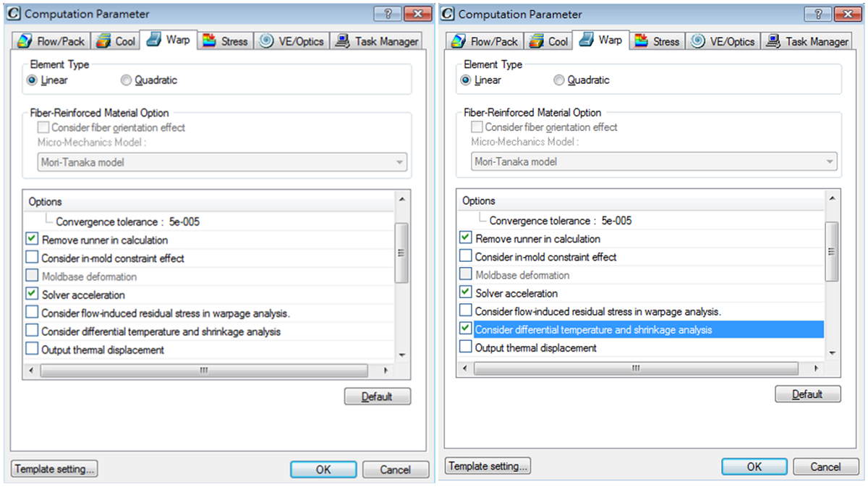Toggle Consider fiber orientation effect, left window
The height and width of the screenshot is (487, 868).
tap(43, 127)
